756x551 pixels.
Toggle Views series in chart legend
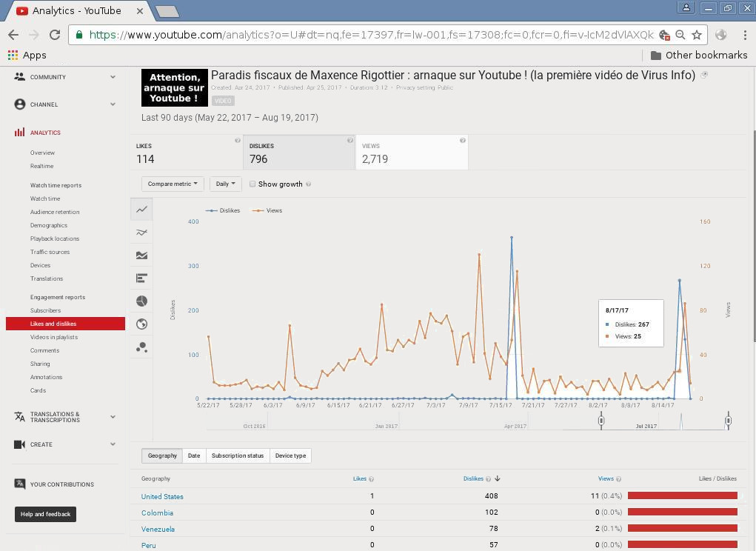click(267, 210)
